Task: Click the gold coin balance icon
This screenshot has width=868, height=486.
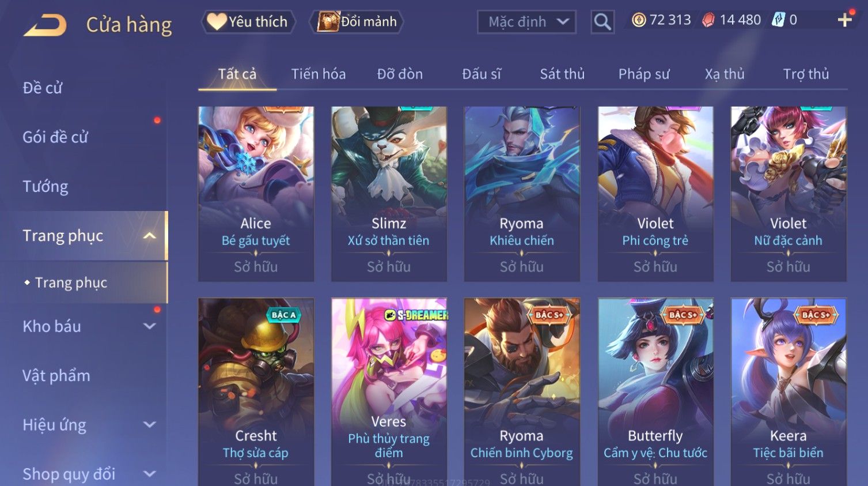Action: click(638, 20)
